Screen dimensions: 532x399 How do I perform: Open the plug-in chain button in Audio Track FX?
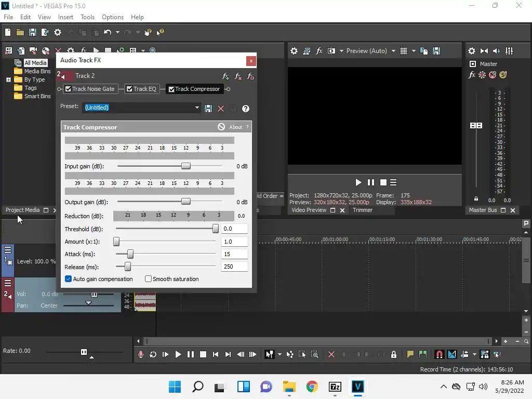pos(225,76)
